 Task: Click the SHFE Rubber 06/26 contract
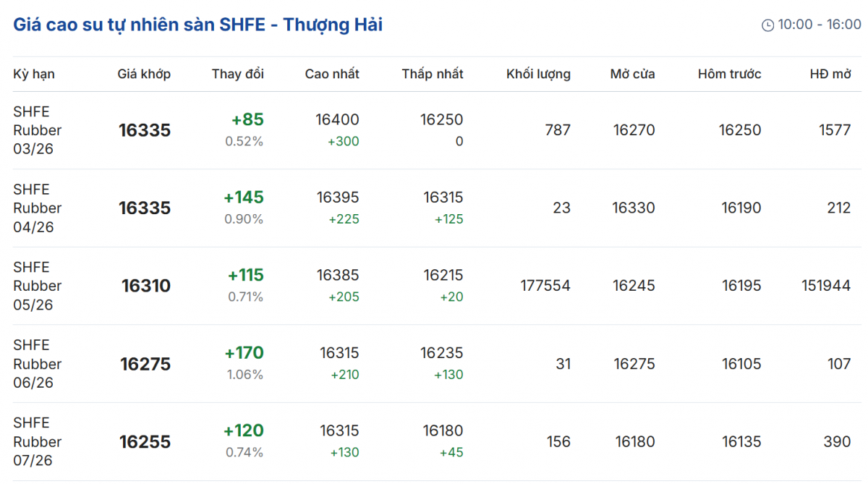(x=38, y=364)
